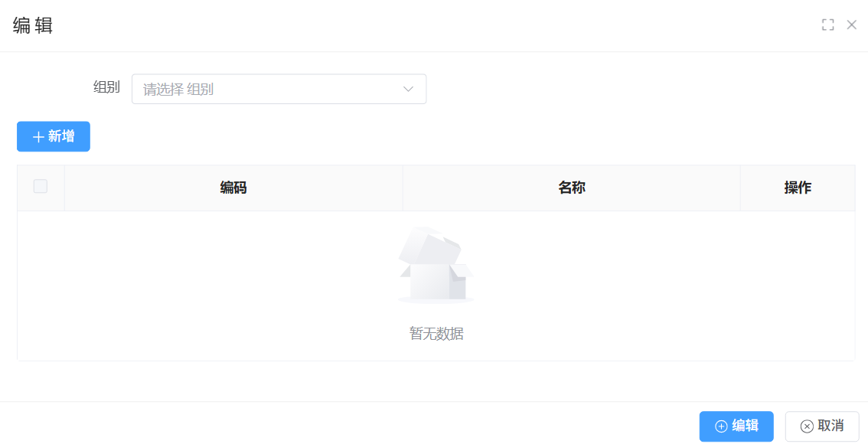Screen dimensions: 868x444
Task: Expand the 组别 dropdown arrow
Action: (409, 89)
